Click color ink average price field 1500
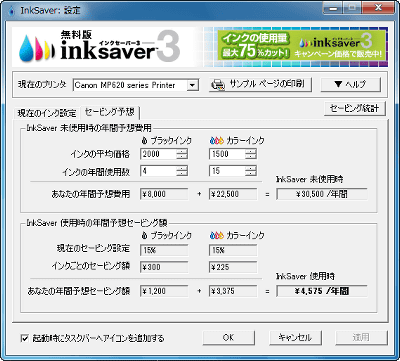The height and width of the screenshot is (361, 400). click(227, 154)
